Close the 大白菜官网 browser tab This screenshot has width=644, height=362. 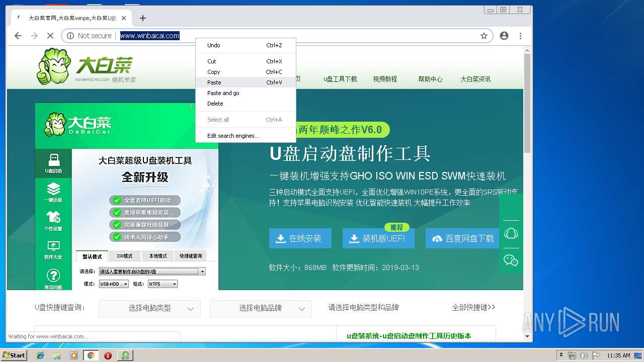pos(124,18)
